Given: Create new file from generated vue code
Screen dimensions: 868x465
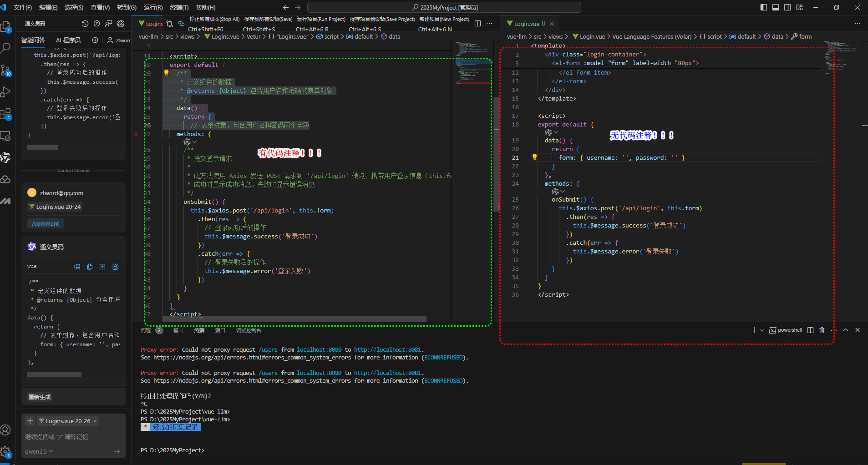Looking at the screenshot, I should pyautogui.click(x=102, y=267).
